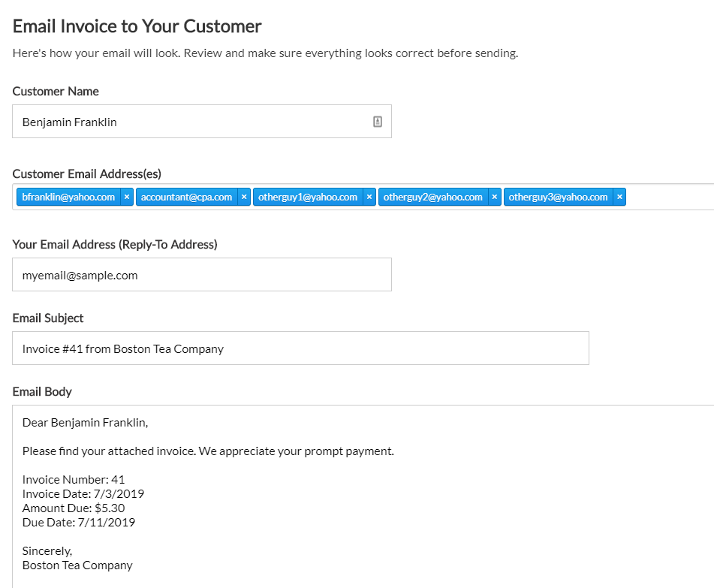Remove the otherguy3@yahoo.com address tag
Image resolution: width=714 pixels, height=588 pixels.
(619, 197)
